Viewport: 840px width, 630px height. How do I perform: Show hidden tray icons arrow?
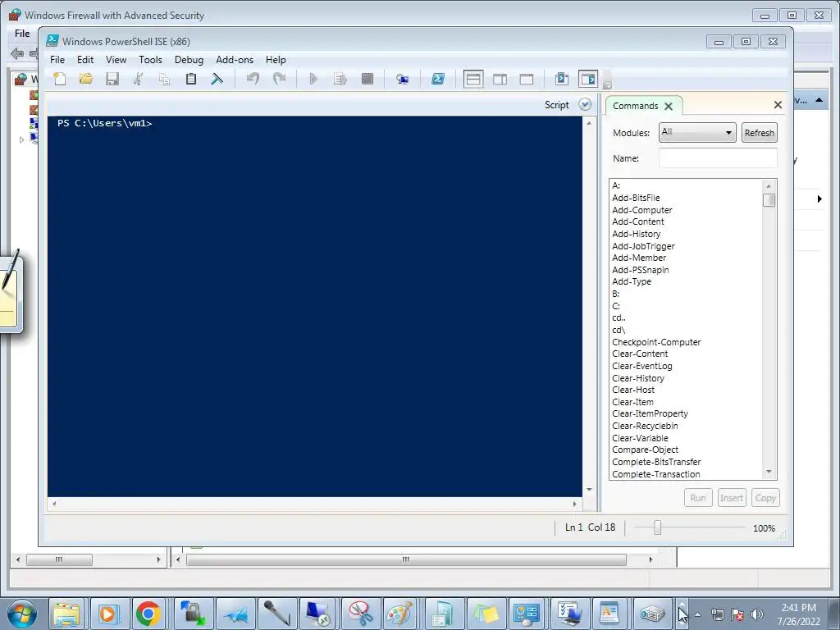click(697, 614)
